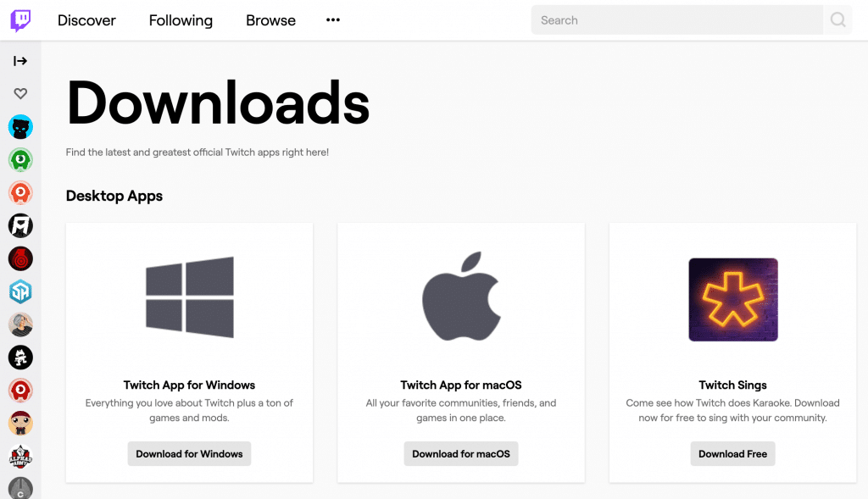Image resolution: width=868 pixels, height=499 pixels.
Task: Open the partially visible gray avatar at bottom
Action: (x=20, y=488)
